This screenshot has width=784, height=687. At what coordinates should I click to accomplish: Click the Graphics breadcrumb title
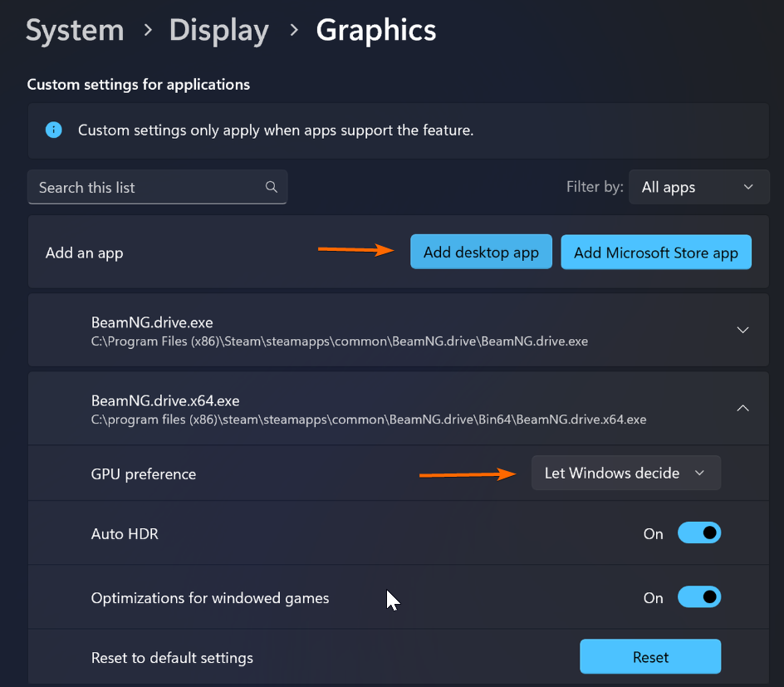click(x=376, y=30)
